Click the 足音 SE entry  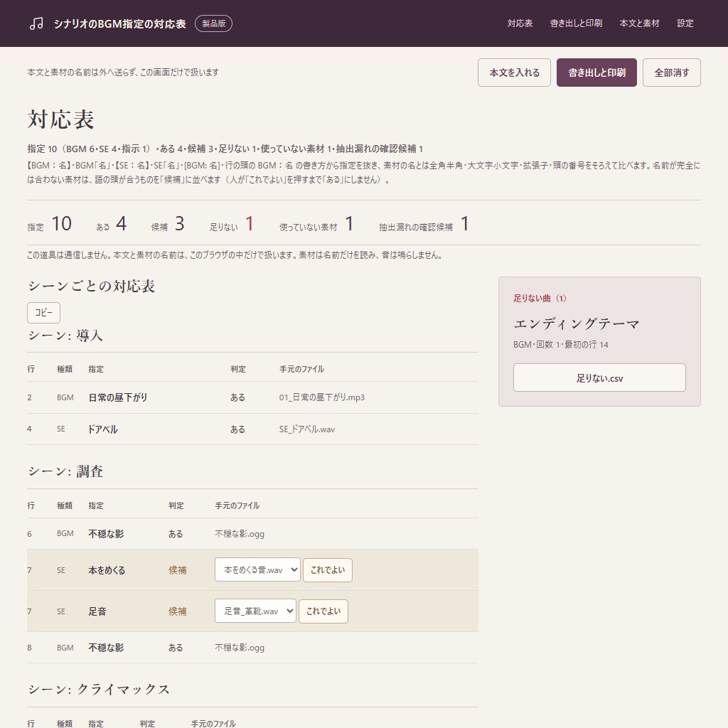tap(97, 611)
